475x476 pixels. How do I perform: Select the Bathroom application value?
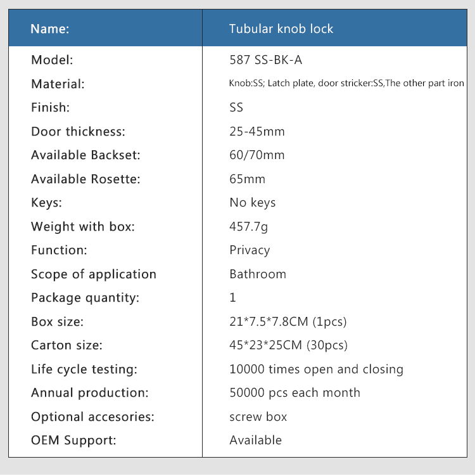click(258, 274)
